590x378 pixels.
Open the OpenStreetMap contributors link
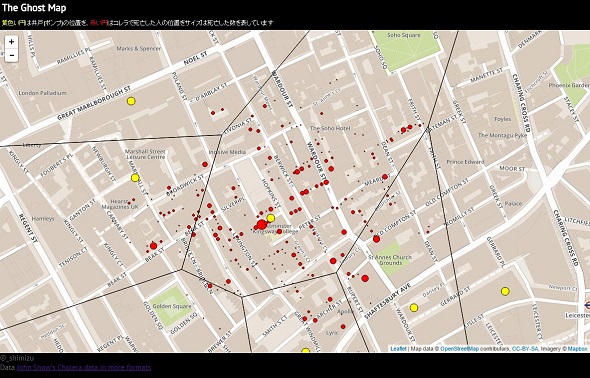pos(459,349)
